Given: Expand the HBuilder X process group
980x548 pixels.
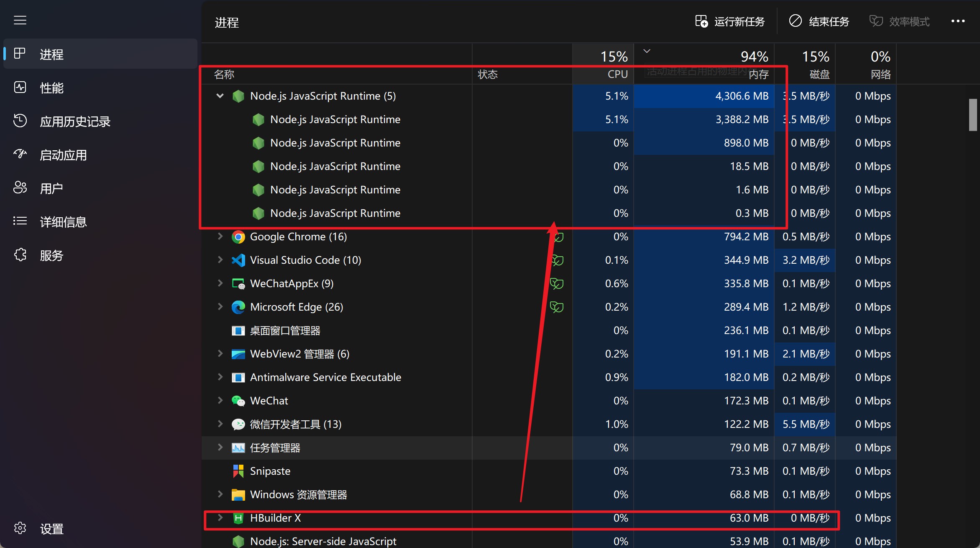Looking at the screenshot, I should tap(220, 518).
